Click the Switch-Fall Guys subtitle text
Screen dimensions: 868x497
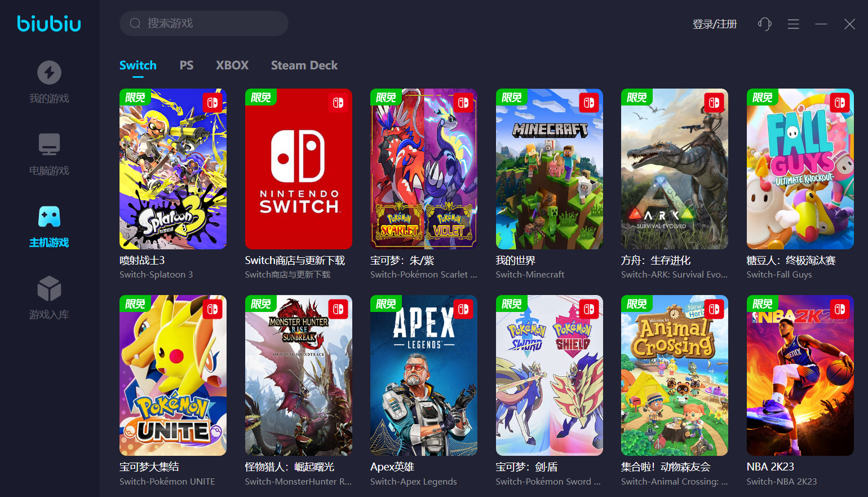click(779, 275)
